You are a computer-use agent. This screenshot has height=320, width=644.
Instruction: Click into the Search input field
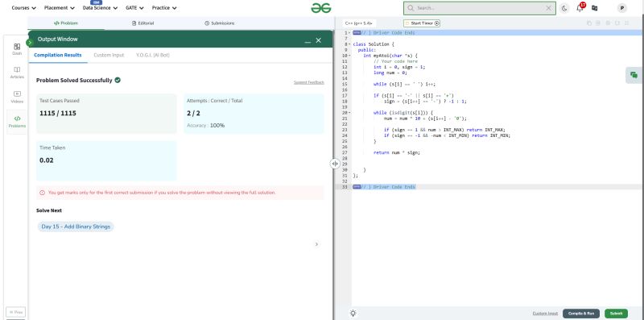point(480,8)
